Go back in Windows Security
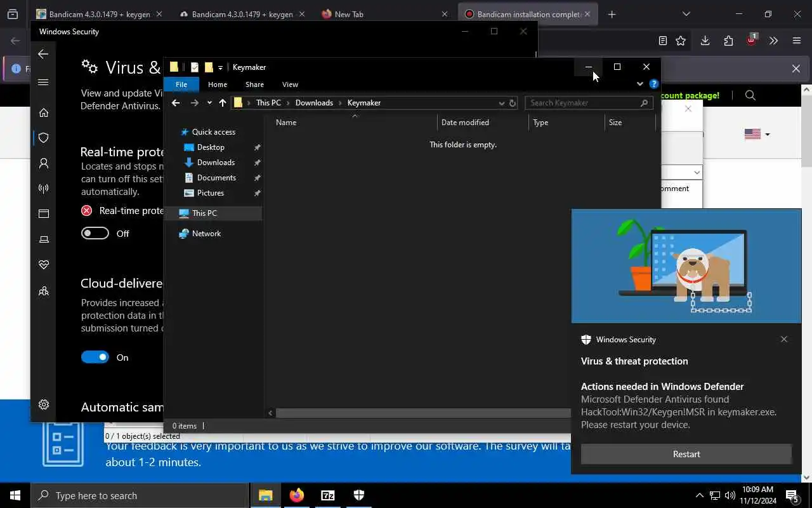 tap(43, 54)
